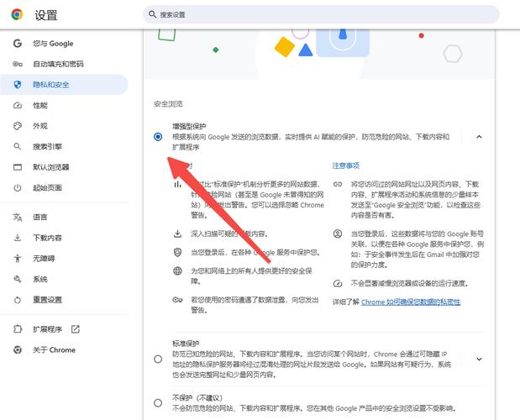The height and width of the screenshot is (420, 520).
Task: Click the globe icon in benefits list
Action: (177, 270)
